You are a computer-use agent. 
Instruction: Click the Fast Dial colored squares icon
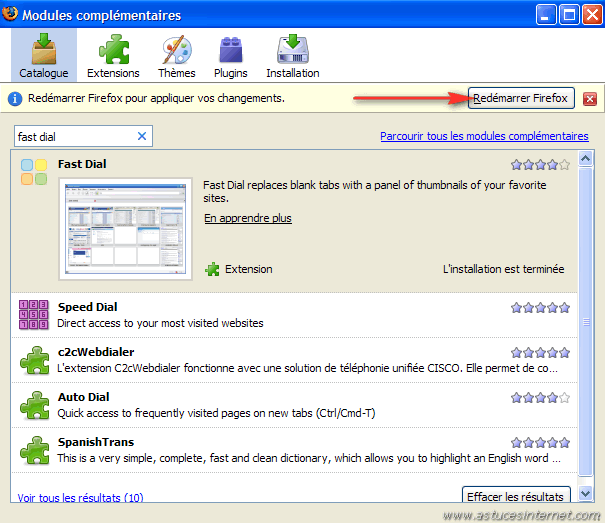pyautogui.click(x=34, y=172)
